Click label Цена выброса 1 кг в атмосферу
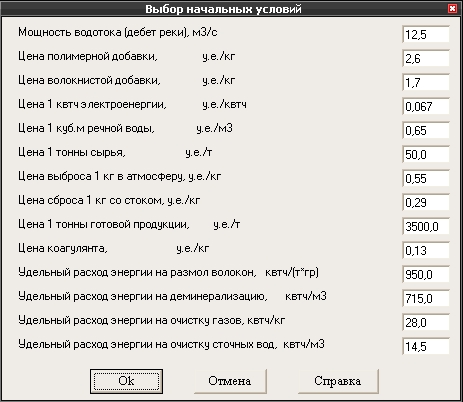Image resolution: width=463 pixels, height=402 pixels. (x=101, y=177)
